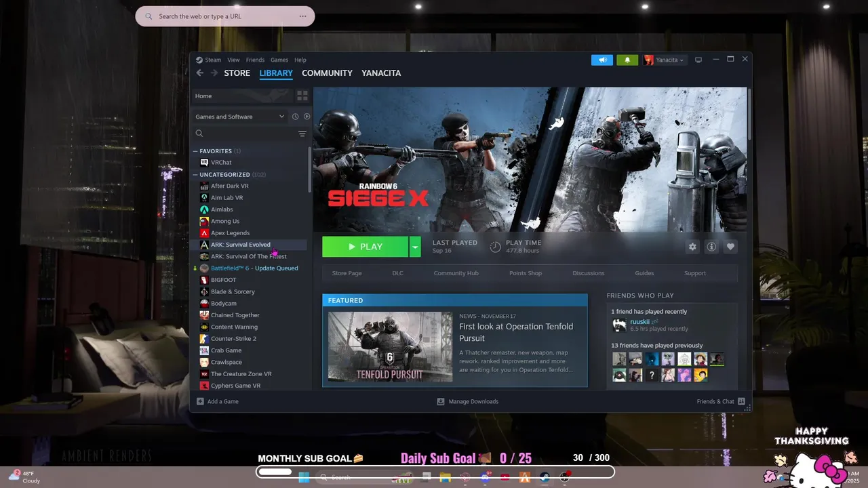Screen dimensions: 868x488
Task: Open the View menu
Action: click(233, 60)
